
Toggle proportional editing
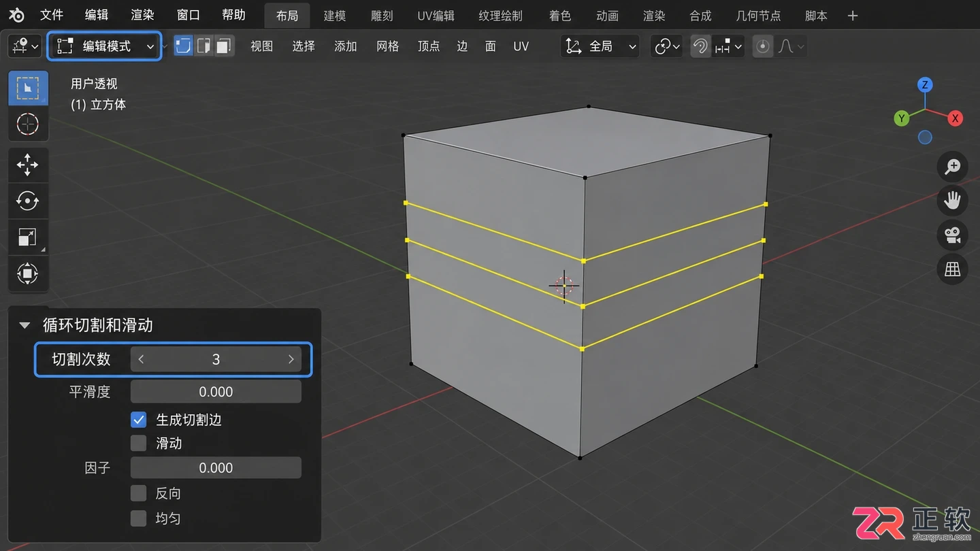(763, 46)
